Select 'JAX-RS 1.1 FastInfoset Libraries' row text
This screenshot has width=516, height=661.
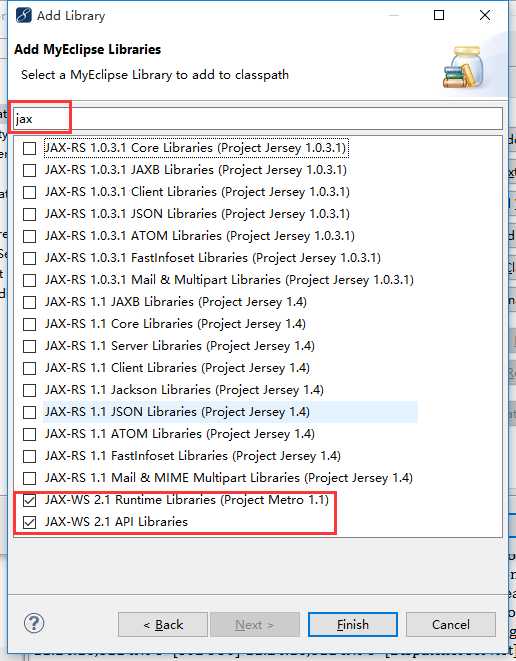point(193,456)
